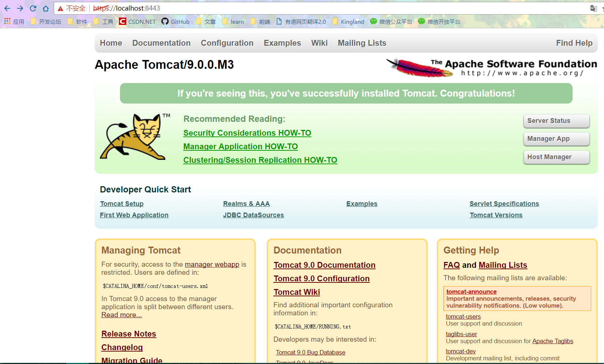Open Tomcat 9.0 Bug Database link
The height and width of the screenshot is (364, 604).
[311, 352]
